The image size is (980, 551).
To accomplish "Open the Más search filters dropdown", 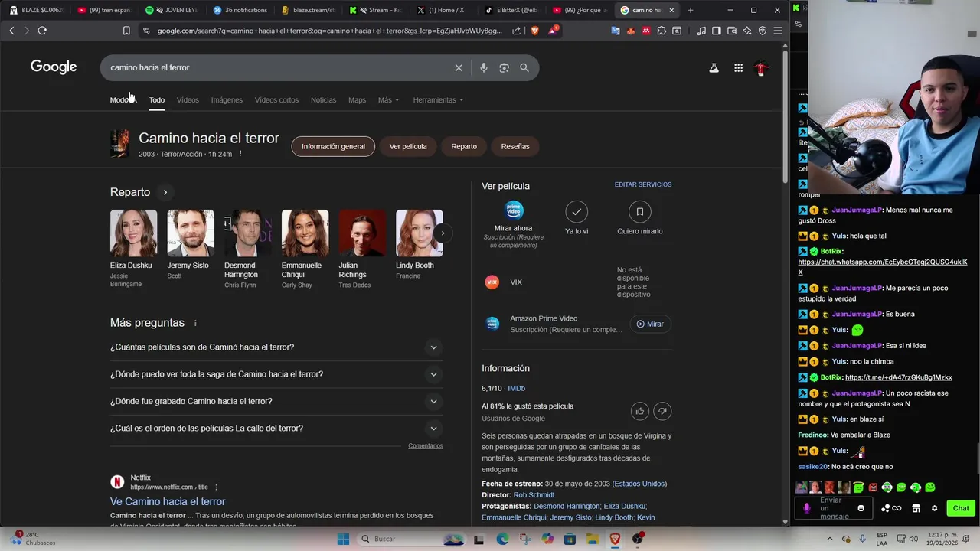I will point(388,100).
